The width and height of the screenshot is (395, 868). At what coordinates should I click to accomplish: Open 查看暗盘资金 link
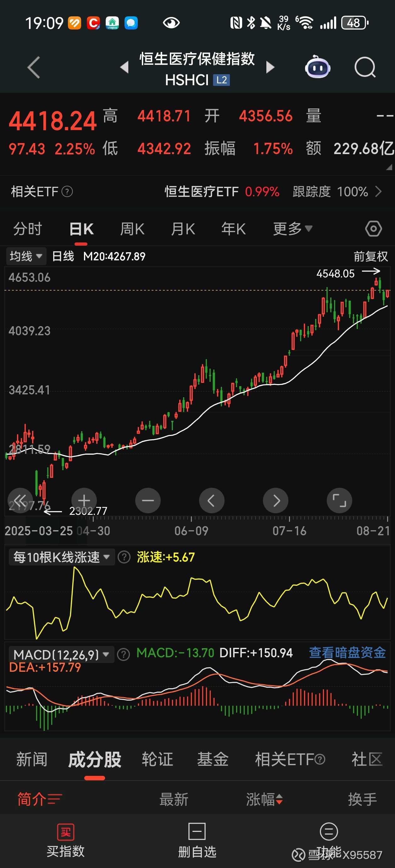point(348,653)
